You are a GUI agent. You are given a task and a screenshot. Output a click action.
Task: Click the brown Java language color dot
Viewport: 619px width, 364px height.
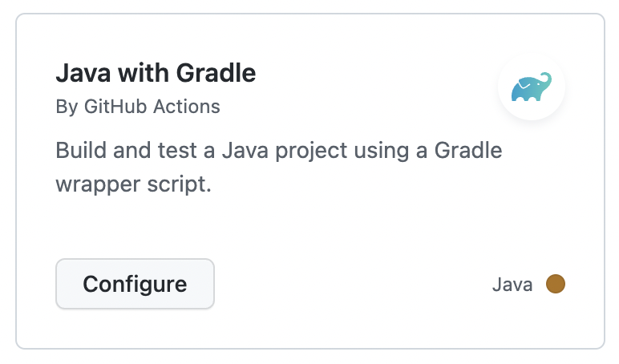[556, 284]
